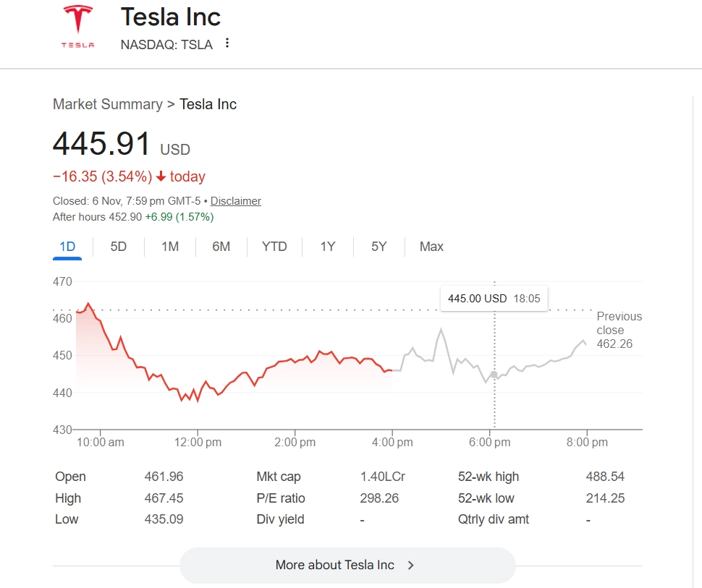This screenshot has height=588, width=702.
Task: Click the red down arrow next to today
Action: tap(161, 176)
